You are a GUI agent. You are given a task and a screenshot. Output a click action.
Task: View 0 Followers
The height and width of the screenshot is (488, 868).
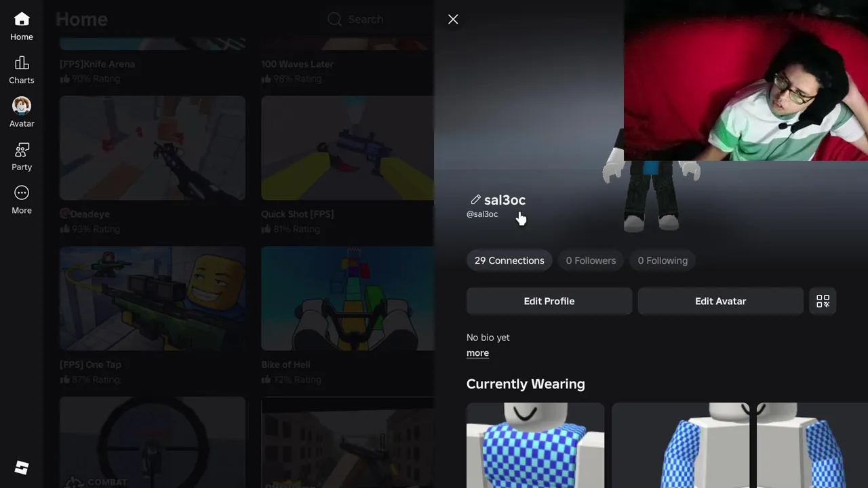pos(591,260)
